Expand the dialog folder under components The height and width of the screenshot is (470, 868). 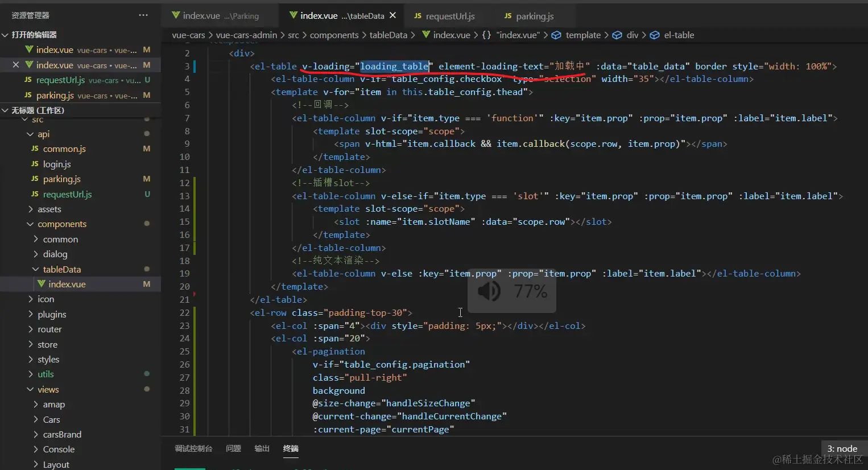(55, 254)
